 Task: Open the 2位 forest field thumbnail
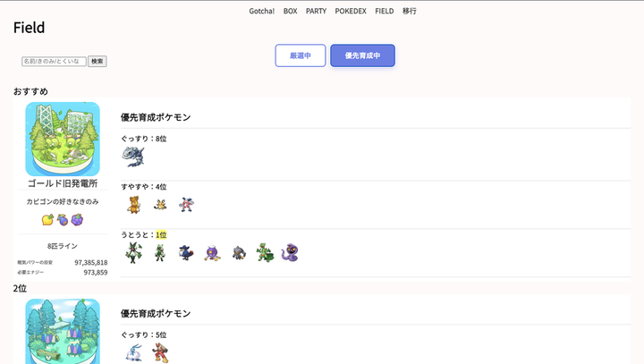coord(63,331)
